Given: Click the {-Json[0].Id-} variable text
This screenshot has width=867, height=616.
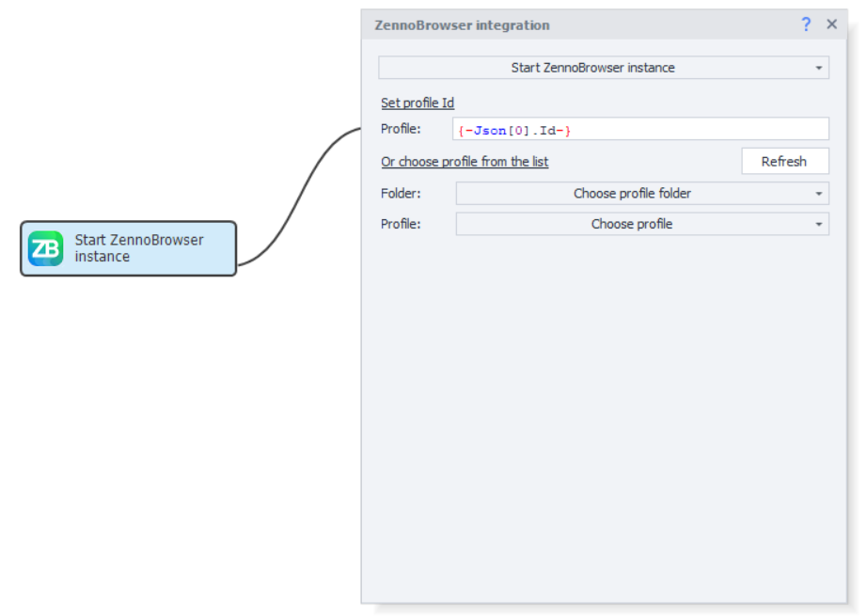Looking at the screenshot, I should 514,130.
